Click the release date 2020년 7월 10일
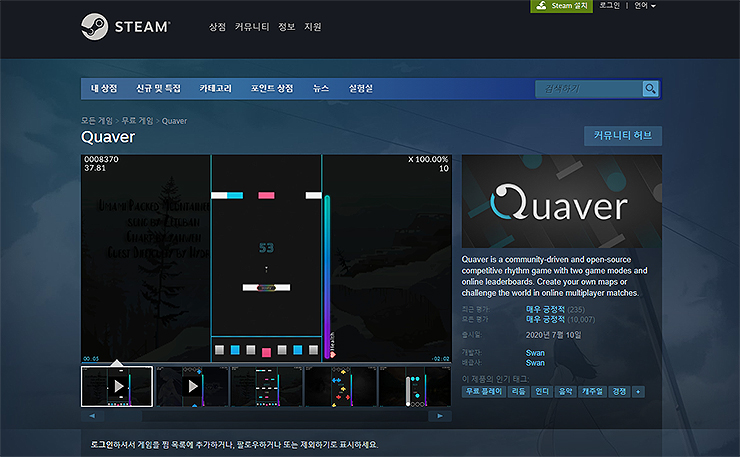The width and height of the screenshot is (740, 457). pos(554,335)
